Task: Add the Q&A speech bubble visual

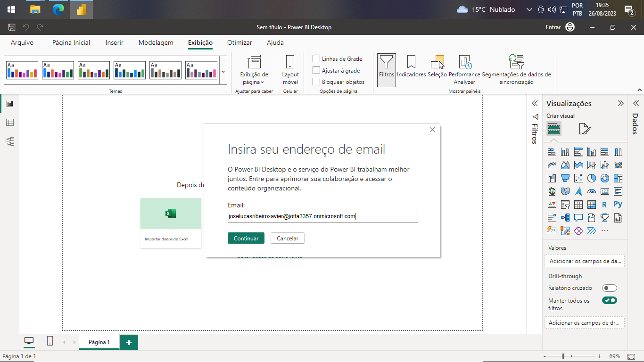Action: 578,218
